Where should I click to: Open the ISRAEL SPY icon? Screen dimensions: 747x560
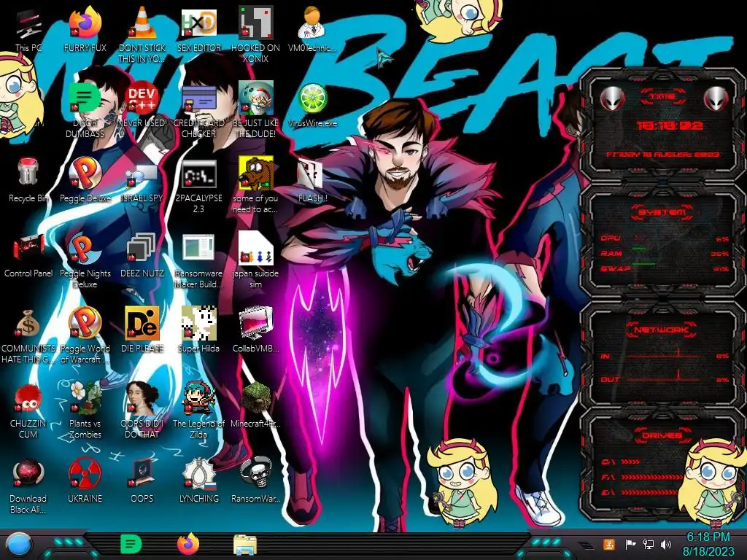(142, 175)
